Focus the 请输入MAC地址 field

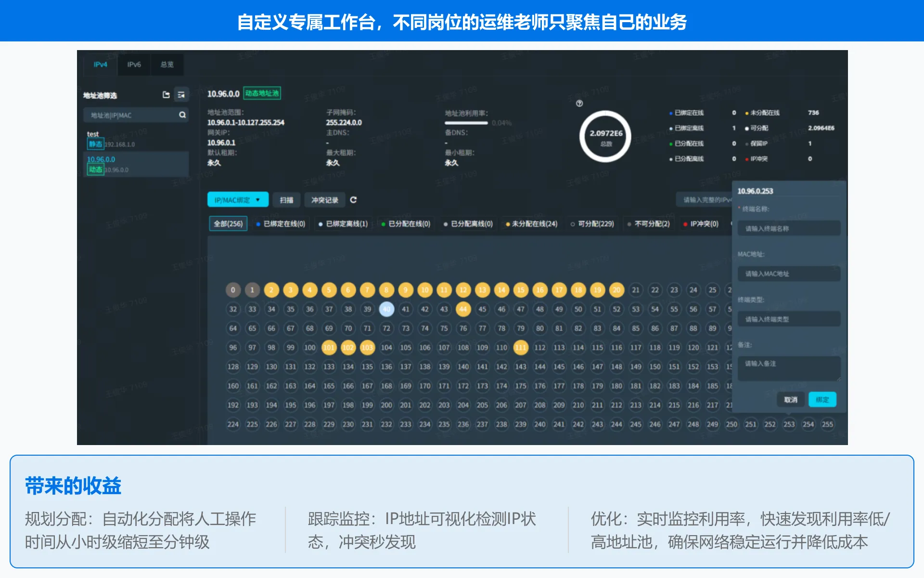coord(789,274)
